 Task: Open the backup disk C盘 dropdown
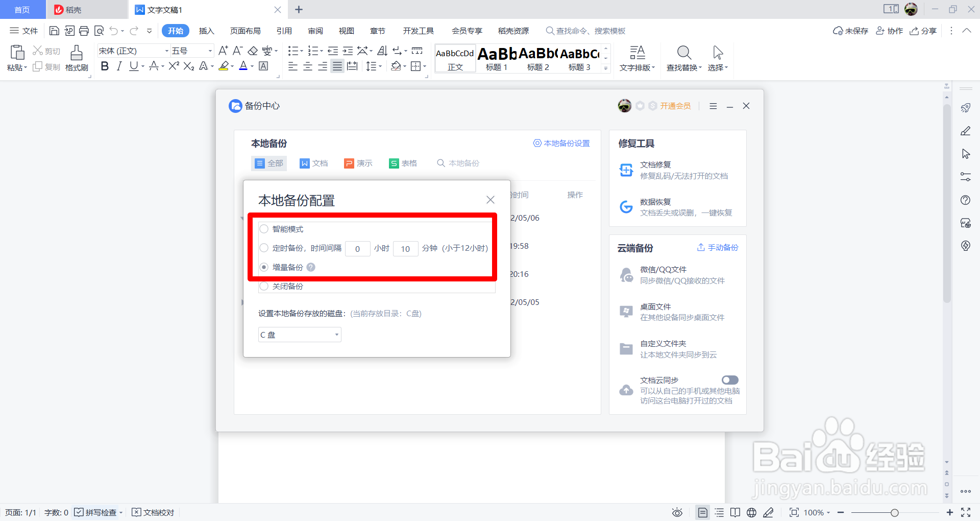pos(300,335)
